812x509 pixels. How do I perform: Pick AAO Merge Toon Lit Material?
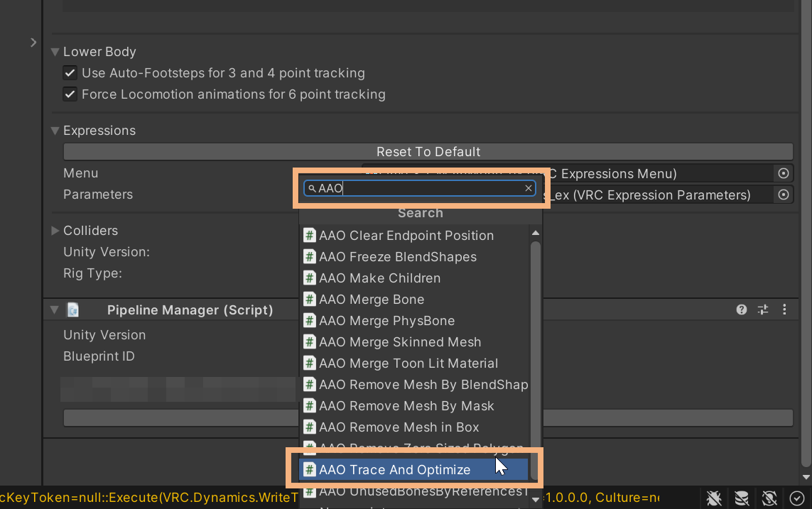(x=415, y=363)
